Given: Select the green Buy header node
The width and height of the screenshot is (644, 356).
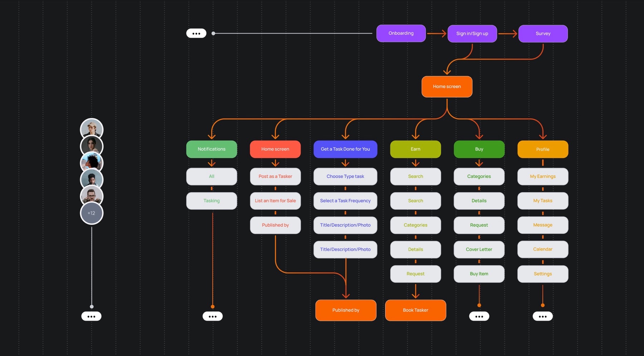Looking at the screenshot, I should click(x=479, y=149).
